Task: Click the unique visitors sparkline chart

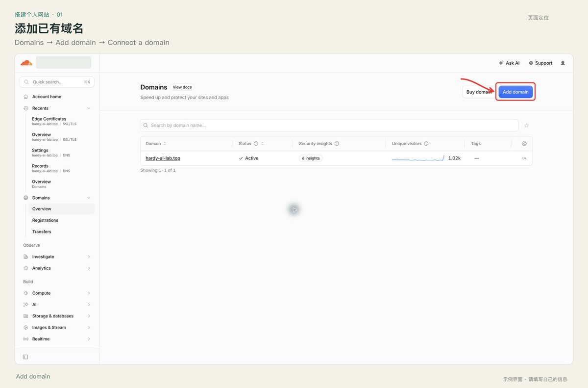Action: click(418, 158)
